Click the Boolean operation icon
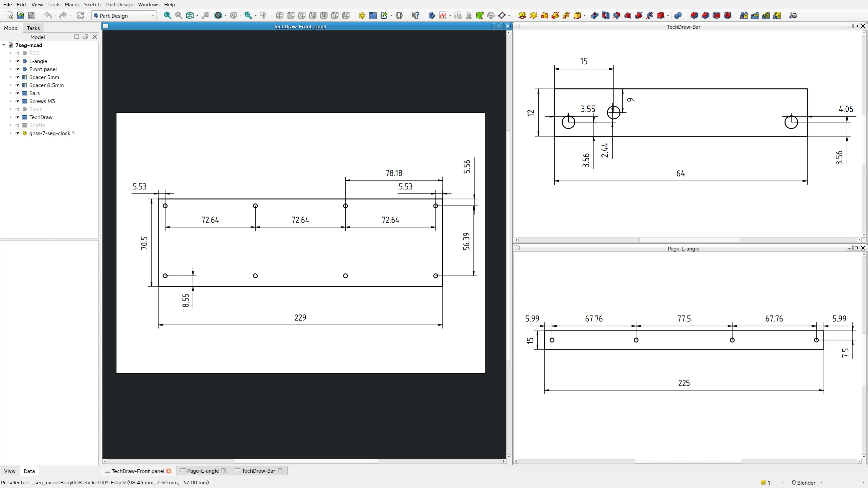This screenshot has width=868, height=488. (x=678, y=15)
